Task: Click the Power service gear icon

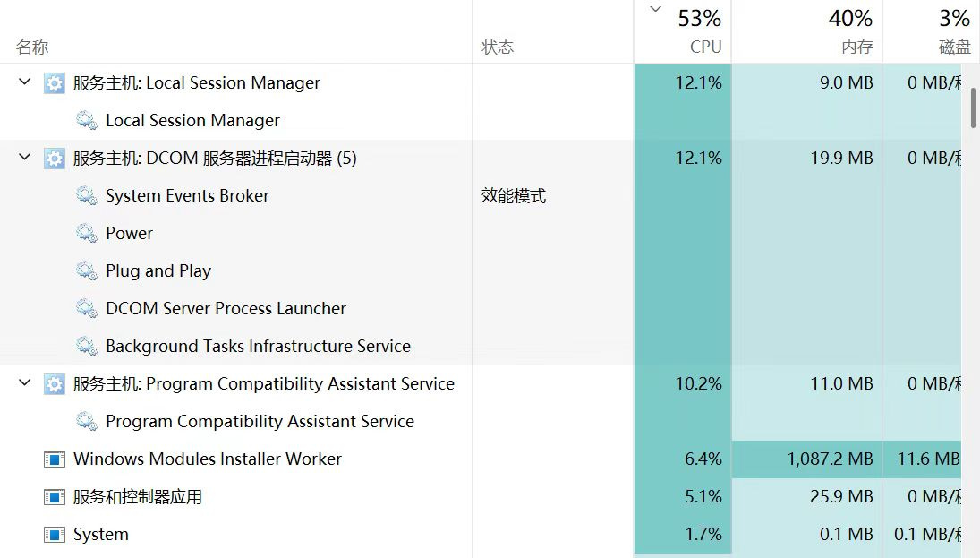Action: [87, 234]
